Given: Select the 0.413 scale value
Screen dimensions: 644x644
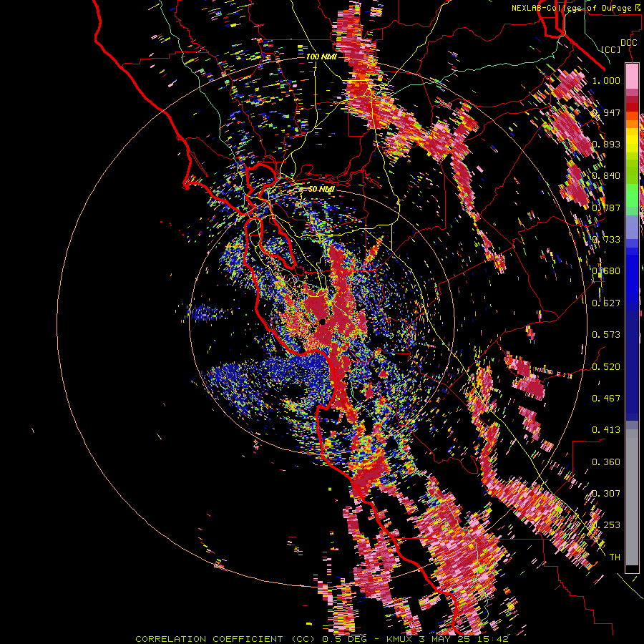Looking at the screenshot, I should tap(606, 429).
